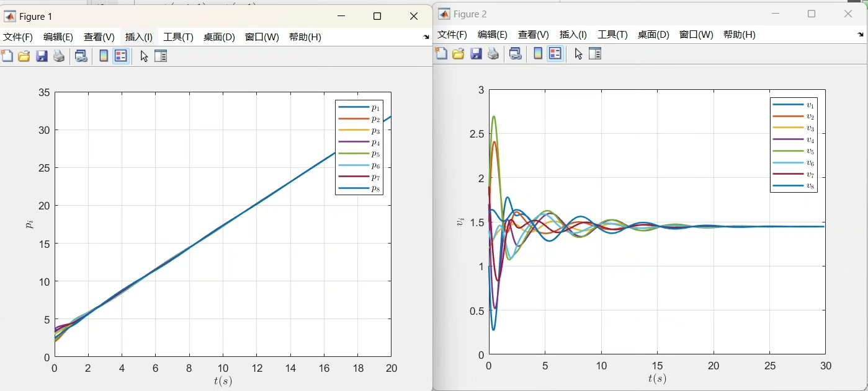The width and height of the screenshot is (868, 391).
Task: Click the t(s) x-axis label in Figure 1
Action: (223, 382)
